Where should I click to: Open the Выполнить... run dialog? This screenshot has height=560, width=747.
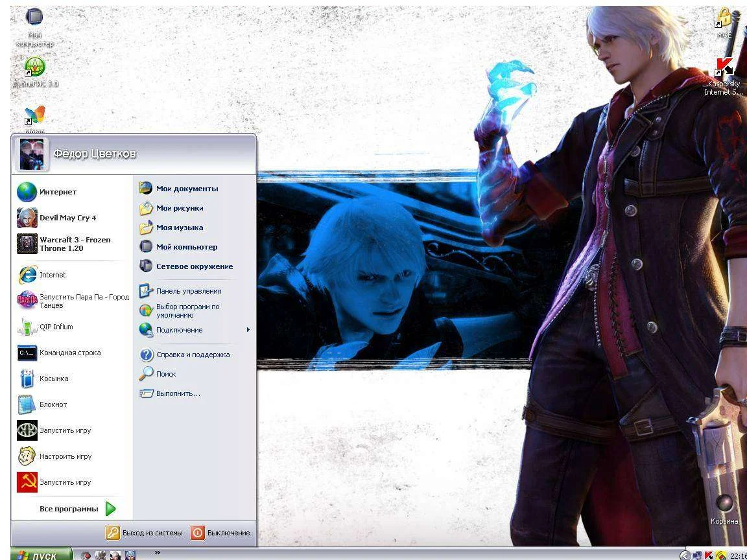point(195,394)
